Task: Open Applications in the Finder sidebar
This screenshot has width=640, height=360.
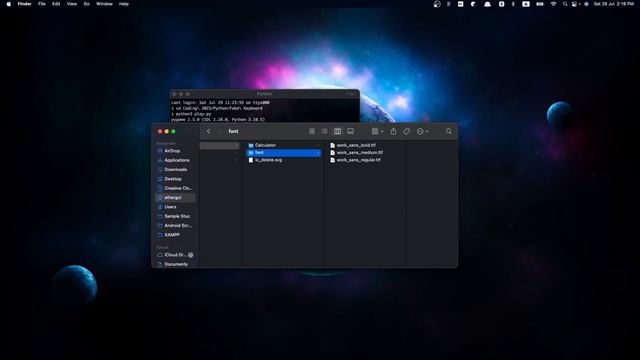Action: (173, 160)
